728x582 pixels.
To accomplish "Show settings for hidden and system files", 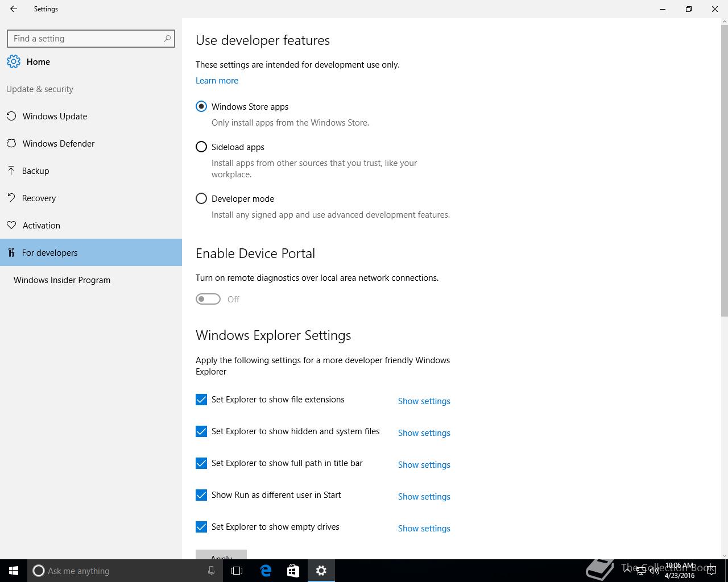I will [x=424, y=433].
